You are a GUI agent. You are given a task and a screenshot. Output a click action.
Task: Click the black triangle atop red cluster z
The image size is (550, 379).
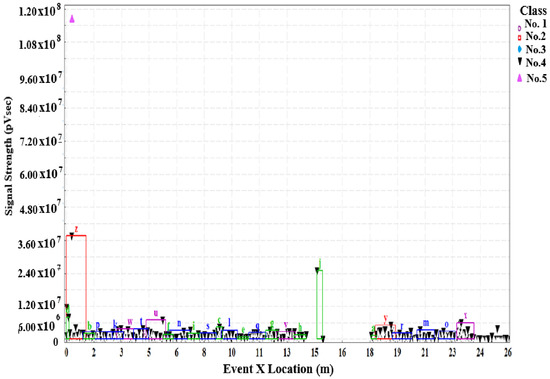click(x=72, y=237)
